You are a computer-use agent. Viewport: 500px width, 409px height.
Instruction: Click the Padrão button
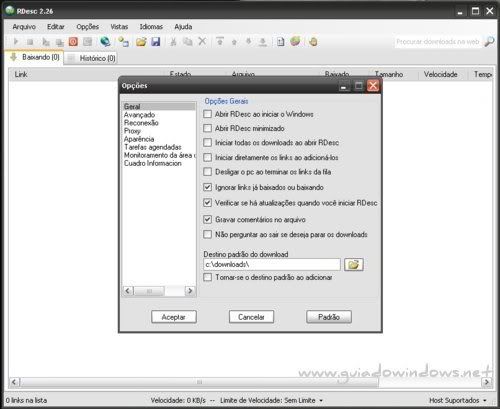click(x=329, y=317)
